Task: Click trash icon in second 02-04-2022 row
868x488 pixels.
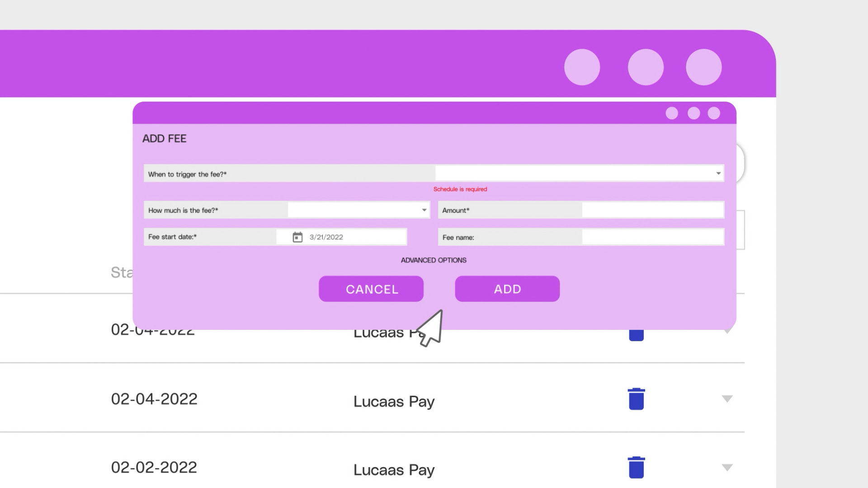Action: 636,399
